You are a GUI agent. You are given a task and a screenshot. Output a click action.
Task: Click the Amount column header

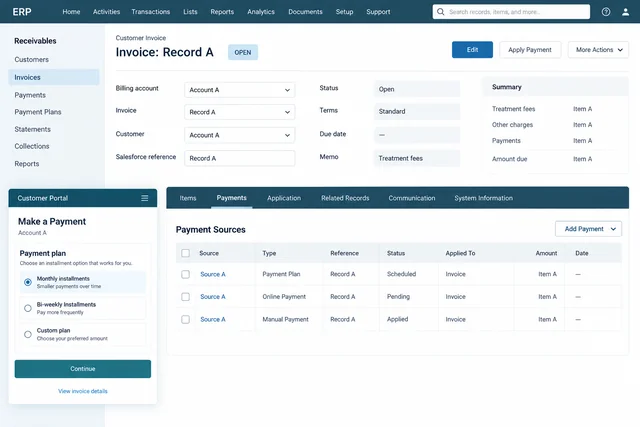pos(546,253)
